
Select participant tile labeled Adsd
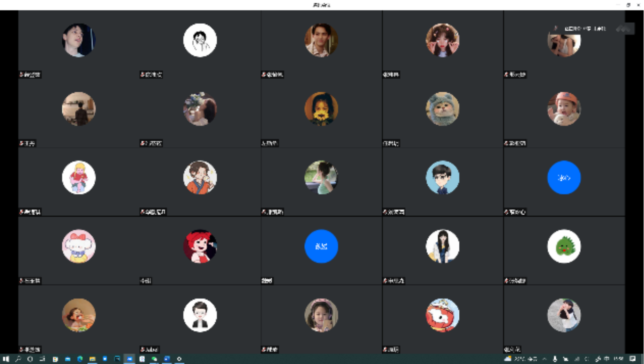coord(200,315)
